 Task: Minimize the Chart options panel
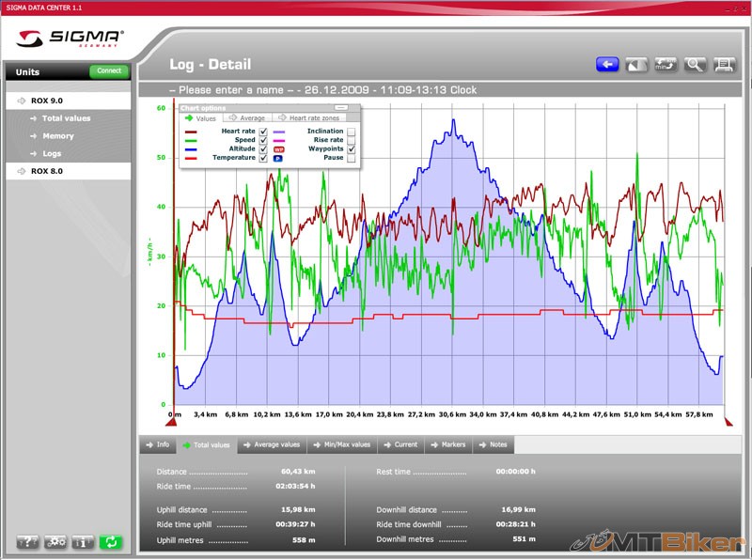coord(341,108)
